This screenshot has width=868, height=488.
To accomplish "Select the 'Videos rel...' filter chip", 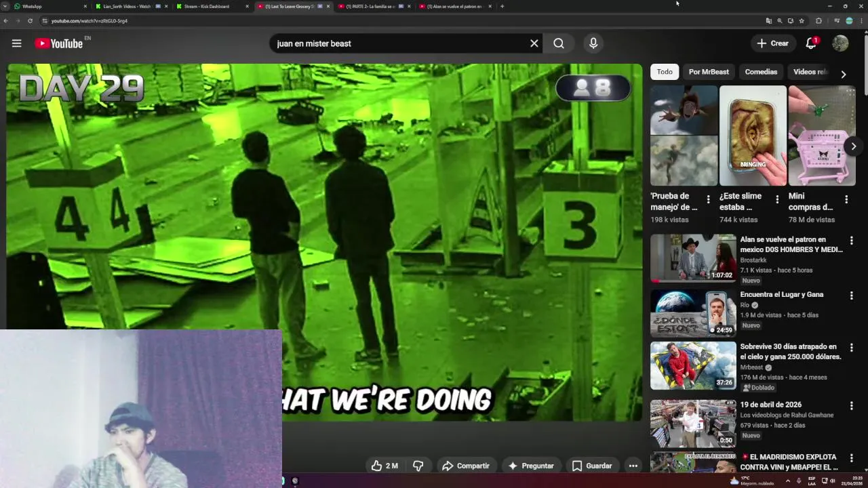I will tap(810, 72).
